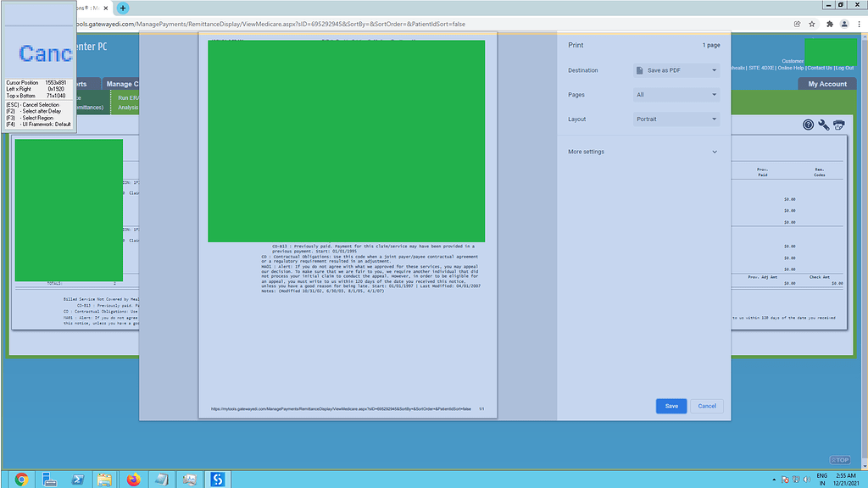868x488 pixels.
Task: Select the printer icon near the help icon
Action: point(838,125)
